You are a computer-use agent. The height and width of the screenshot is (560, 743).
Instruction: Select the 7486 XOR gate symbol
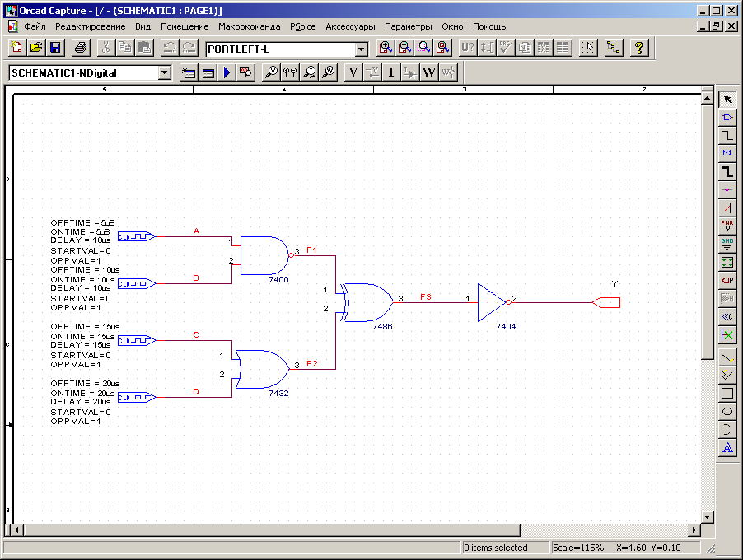point(367,303)
